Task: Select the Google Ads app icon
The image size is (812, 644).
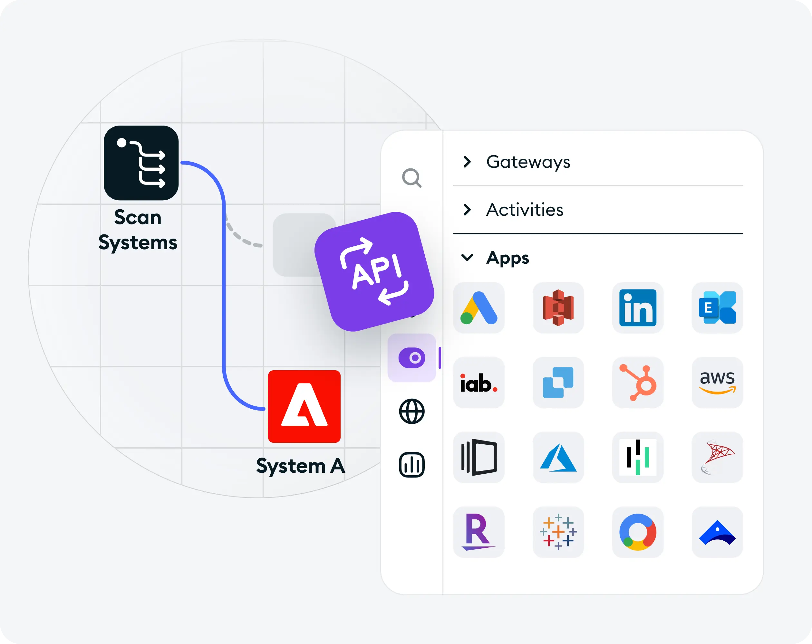Action: pos(479,308)
